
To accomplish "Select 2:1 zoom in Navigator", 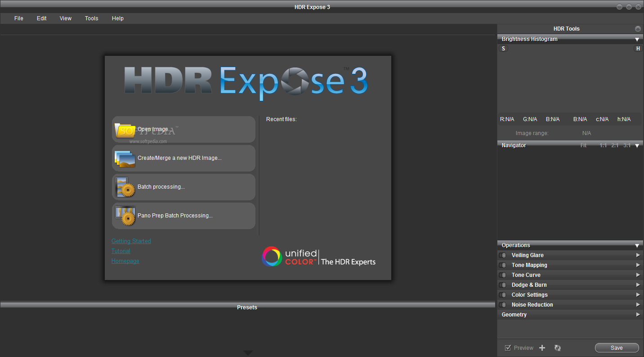I will pos(615,145).
